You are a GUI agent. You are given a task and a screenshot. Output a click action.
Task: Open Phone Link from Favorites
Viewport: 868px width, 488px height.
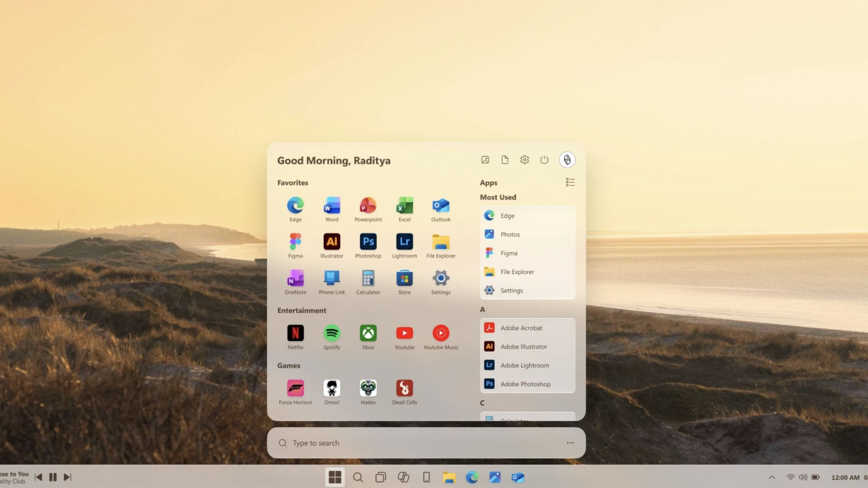tap(331, 279)
